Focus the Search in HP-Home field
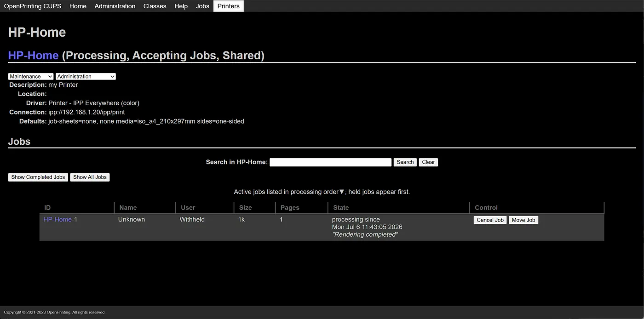Image resolution: width=644 pixels, height=319 pixels. [330, 162]
